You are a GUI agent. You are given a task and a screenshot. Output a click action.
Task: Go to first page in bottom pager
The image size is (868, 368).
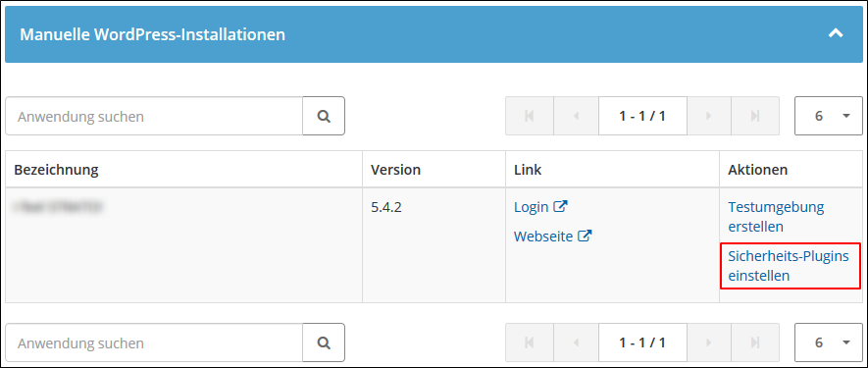coord(530,342)
